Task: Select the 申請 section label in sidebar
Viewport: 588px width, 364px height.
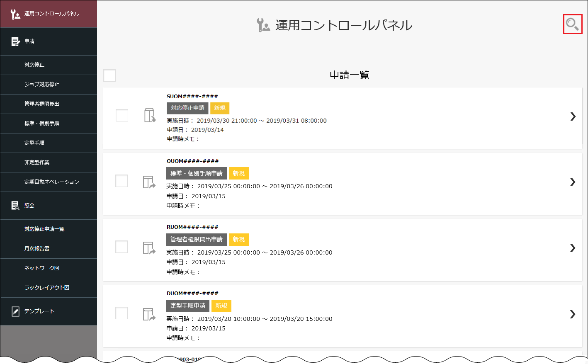Action: 29,41
